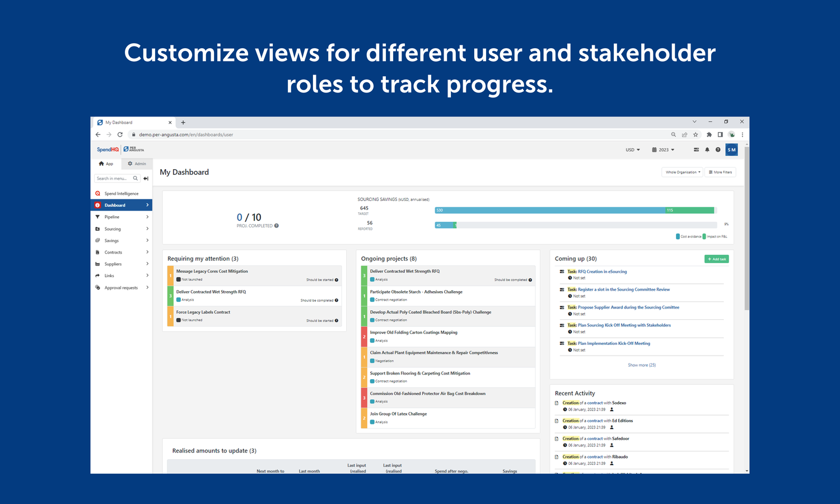Screen dimensions: 840x504
Task: Click the Add task button
Action: [717, 259]
